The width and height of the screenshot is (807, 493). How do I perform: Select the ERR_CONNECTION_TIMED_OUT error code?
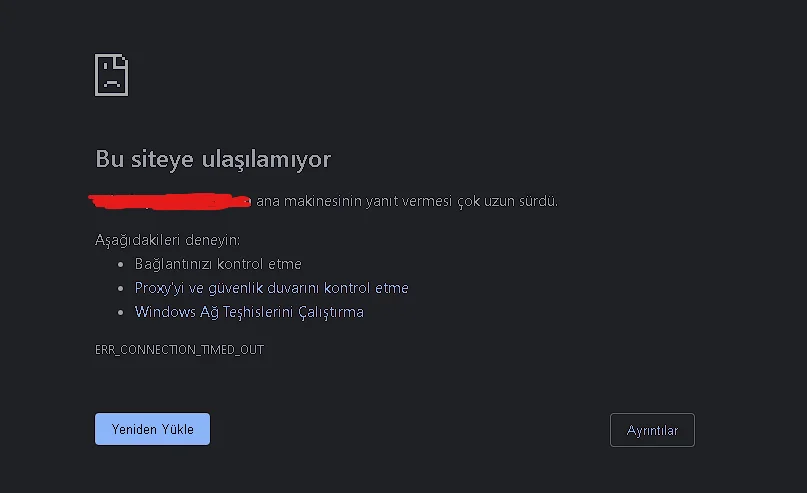(x=179, y=350)
